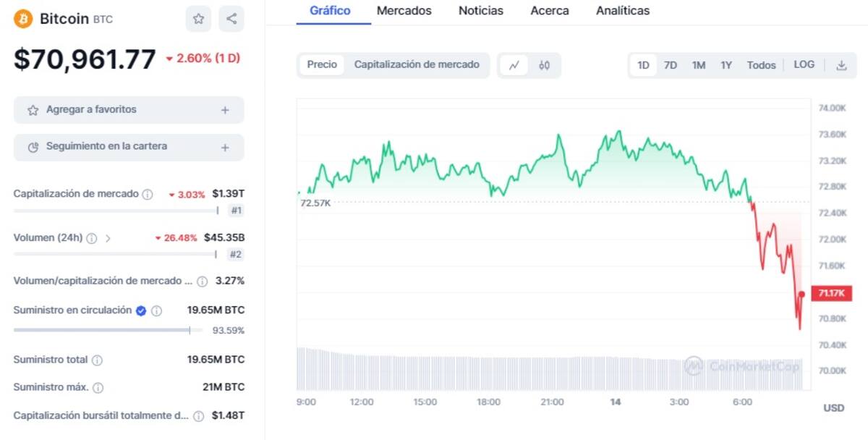Select the Precio chart toggle
Viewport: 868px width, 440px height.
[x=322, y=64]
